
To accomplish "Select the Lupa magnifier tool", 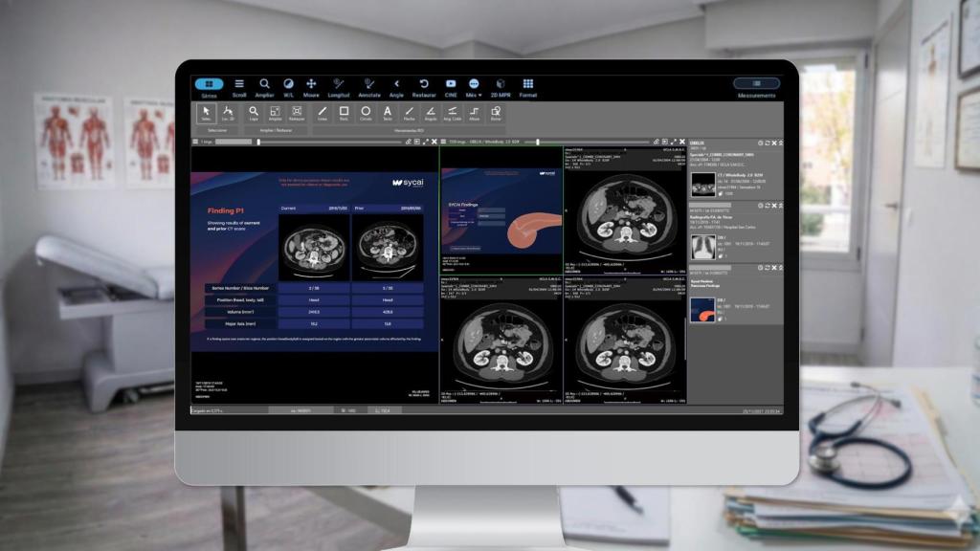I will click(253, 113).
